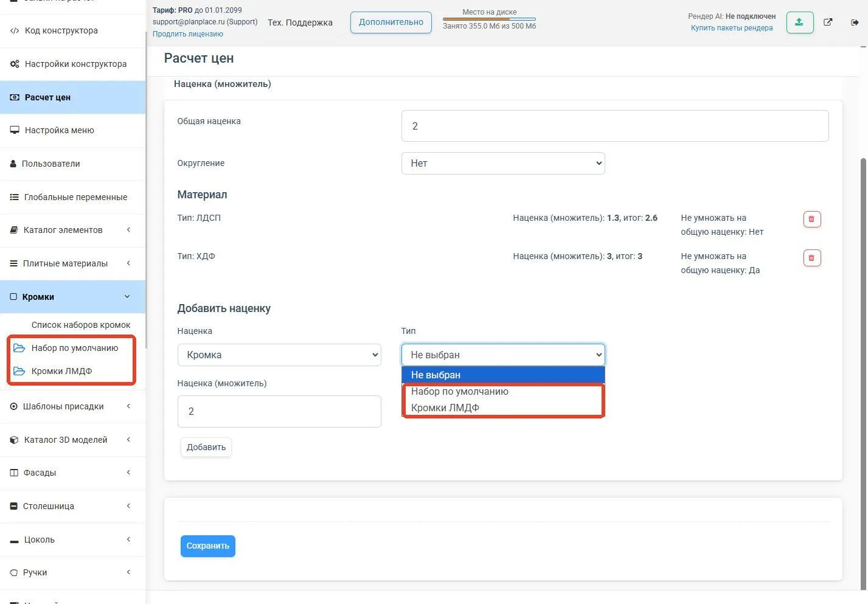Click the Расчет цен money icon
Viewport: 868px width, 604px height.
point(15,97)
